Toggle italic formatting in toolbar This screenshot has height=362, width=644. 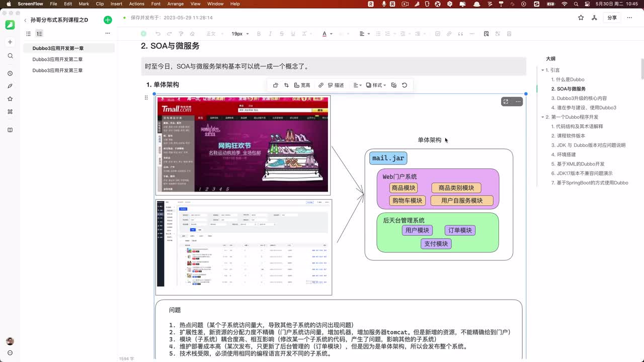[271, 34]
